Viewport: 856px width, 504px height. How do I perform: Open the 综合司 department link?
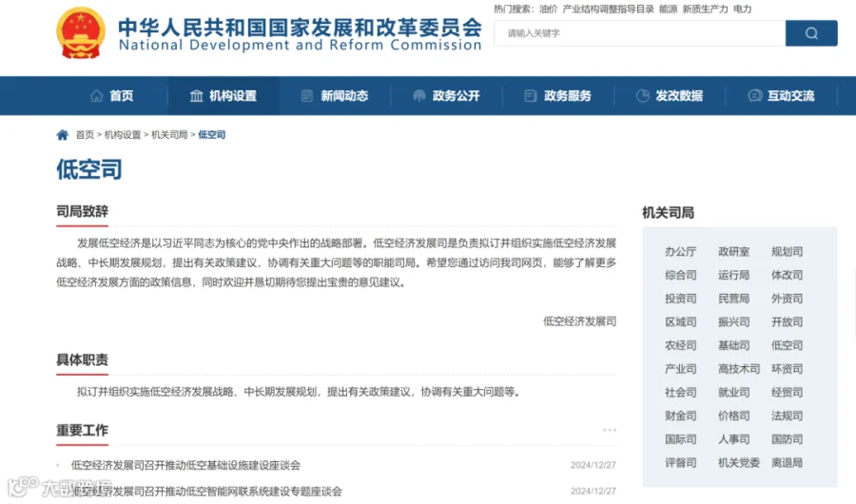click(681, 275)
